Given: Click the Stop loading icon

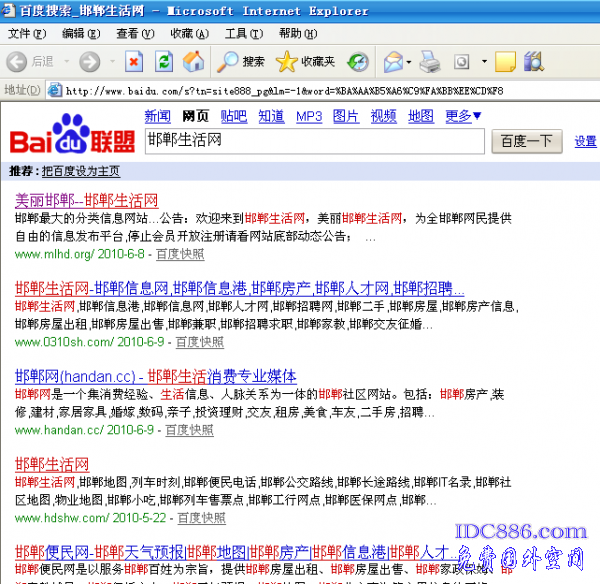Looking at the screenshot, I should tap(134, 62).
